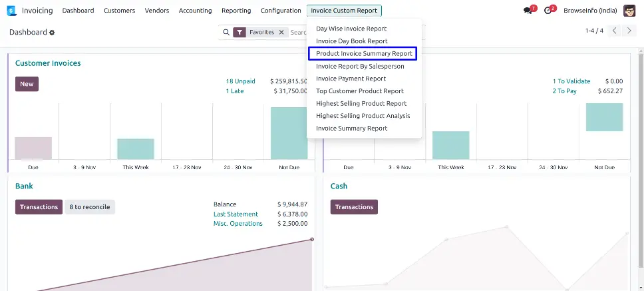Choose Highest Selling Product Analysis entry
644x291 pixels.
(363, 116)
